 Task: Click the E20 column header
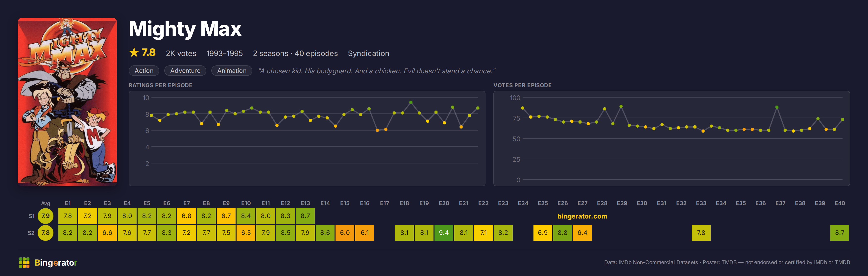tap(444, 203)
